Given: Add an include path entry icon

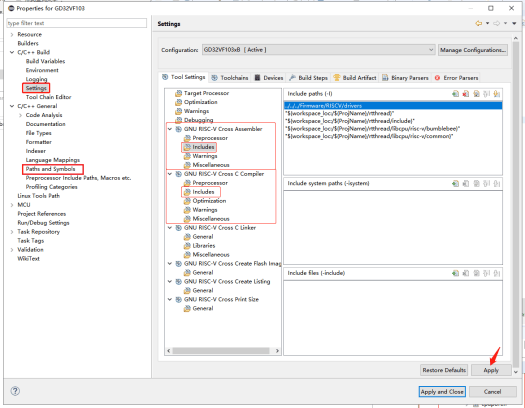Looking at the screenshot, I should point(455,94).
